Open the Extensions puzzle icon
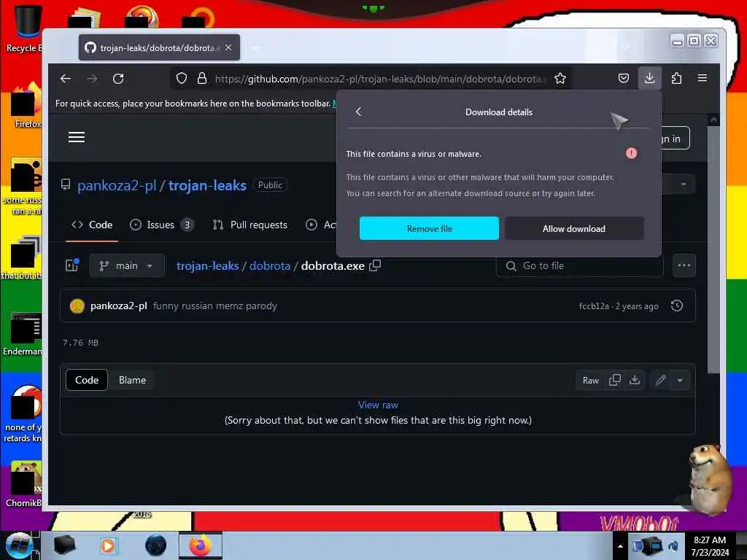This screenshot has width=747, height=560. coord(676,78)
